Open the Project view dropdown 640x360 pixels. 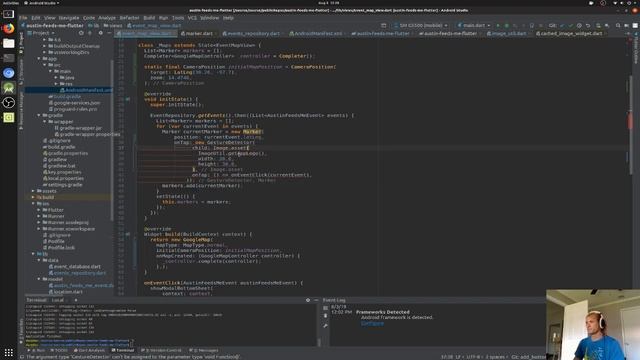point(41,33)
